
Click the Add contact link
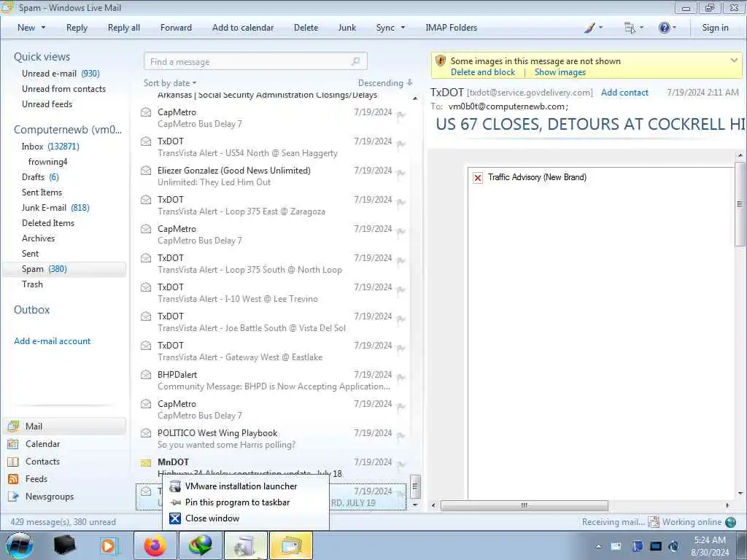624,93
